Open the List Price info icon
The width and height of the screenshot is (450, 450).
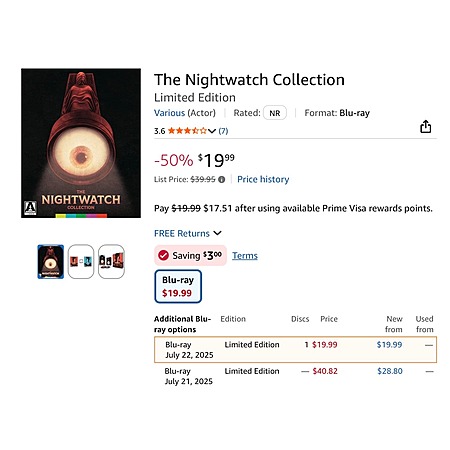221,180
